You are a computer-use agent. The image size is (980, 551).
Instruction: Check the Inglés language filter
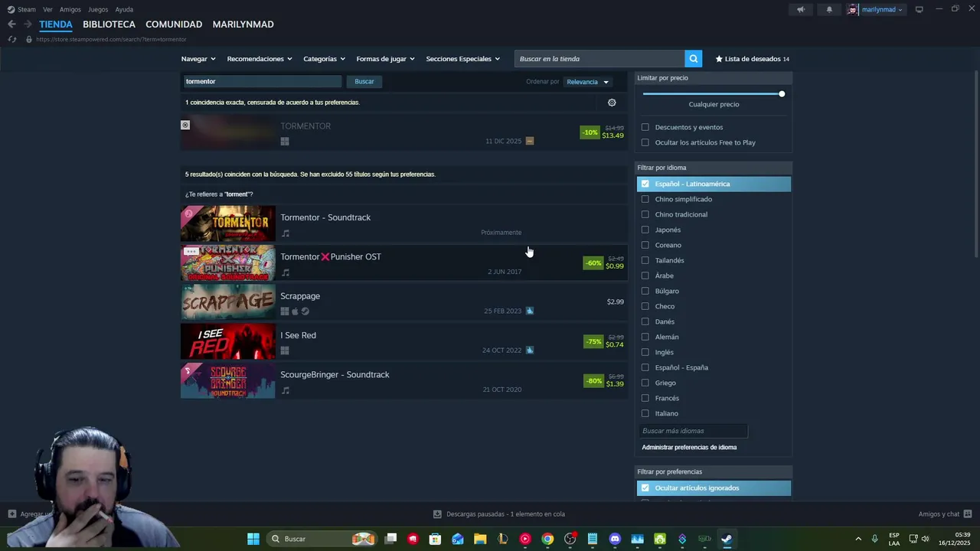[645, 352]
